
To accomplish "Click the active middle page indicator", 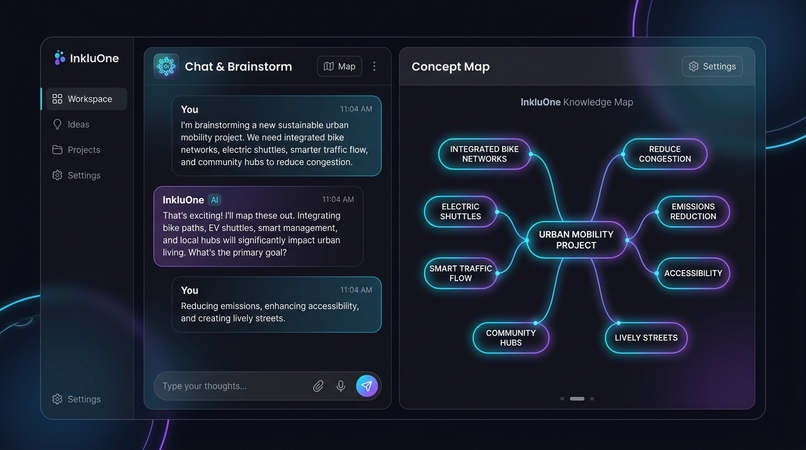I will [x=577, y=399].
